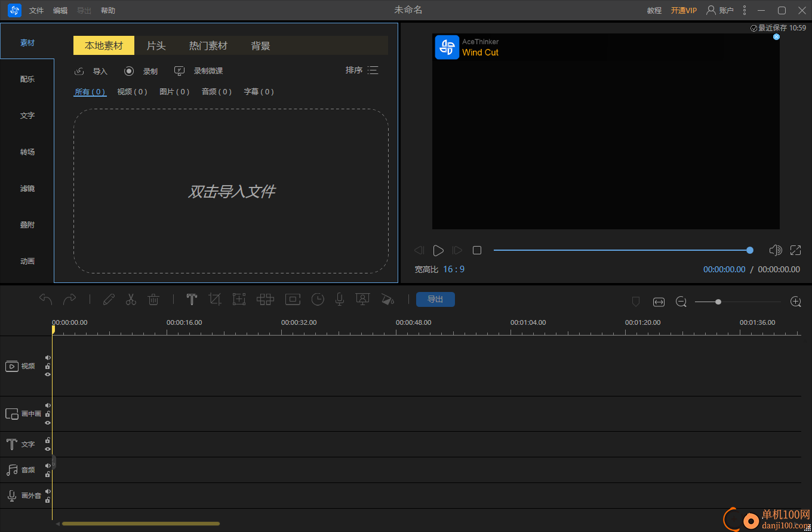Click the microphone voiceover icon in toolbar
This screenshot has width=812, height=532.
point(339,300)
